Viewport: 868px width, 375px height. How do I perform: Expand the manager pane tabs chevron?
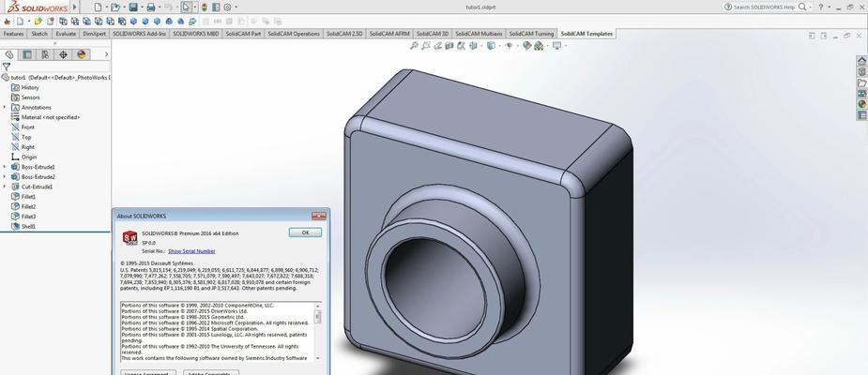(x=106, y=54)
